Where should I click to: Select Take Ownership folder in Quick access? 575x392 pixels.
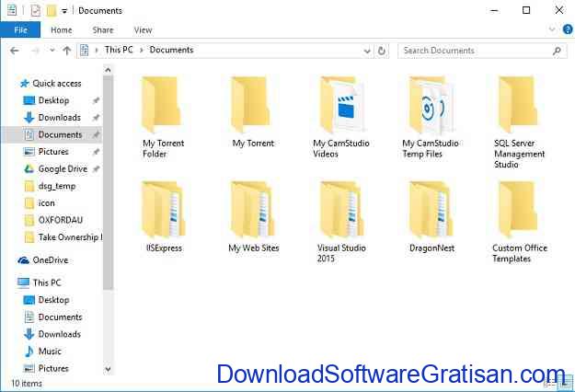(x=63, y=237)
